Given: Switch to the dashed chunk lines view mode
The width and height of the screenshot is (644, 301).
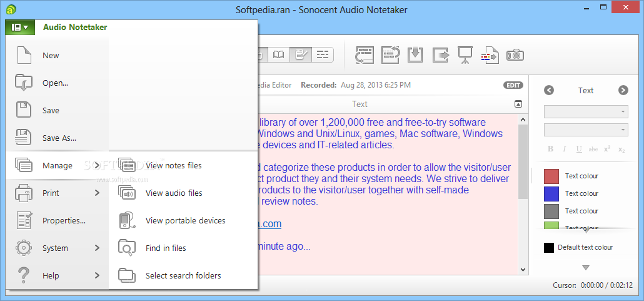Looking at the screenshot, I should coord(323,54).
